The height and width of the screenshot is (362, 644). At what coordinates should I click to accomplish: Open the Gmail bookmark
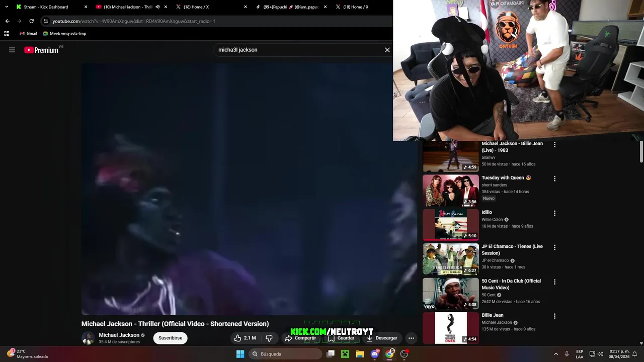click(x=28, y=34)
